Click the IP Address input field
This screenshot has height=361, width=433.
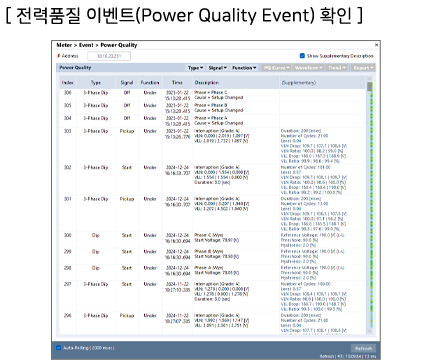109,56
